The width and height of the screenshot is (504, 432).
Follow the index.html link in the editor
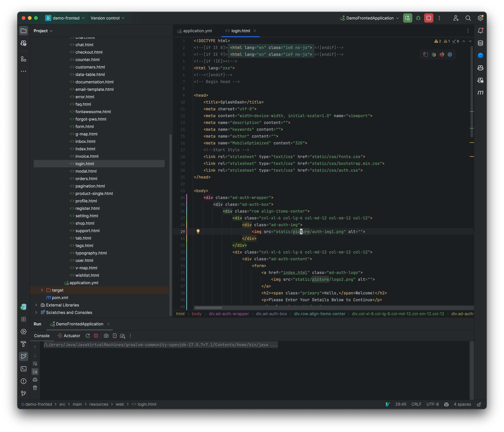click(x=295, y=273)
